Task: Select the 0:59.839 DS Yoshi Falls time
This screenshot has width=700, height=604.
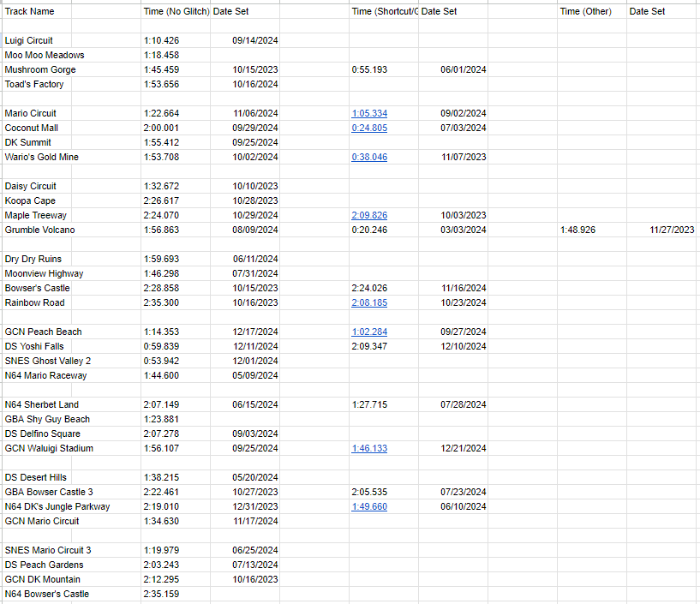Action: click(176, 346)
